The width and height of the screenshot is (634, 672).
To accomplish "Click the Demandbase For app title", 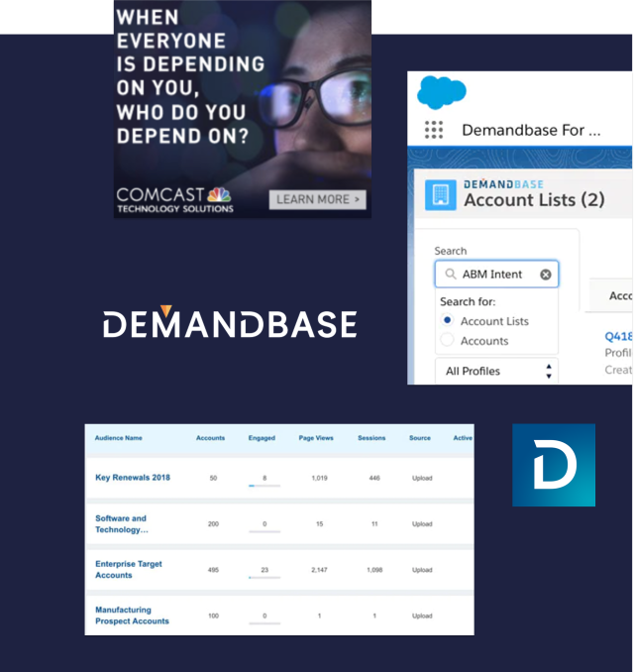I will point(531,130).
